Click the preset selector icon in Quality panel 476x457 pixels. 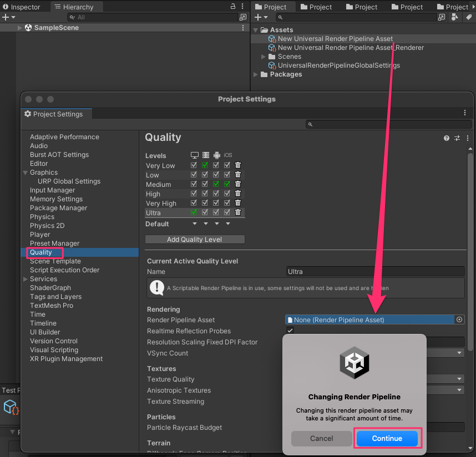[457, 138]
